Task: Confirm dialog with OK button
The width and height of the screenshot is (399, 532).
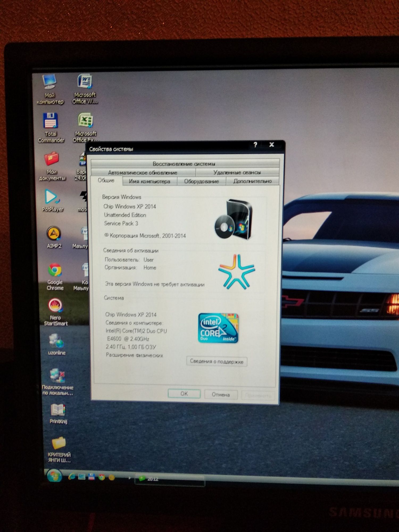Action: (184, 394)
